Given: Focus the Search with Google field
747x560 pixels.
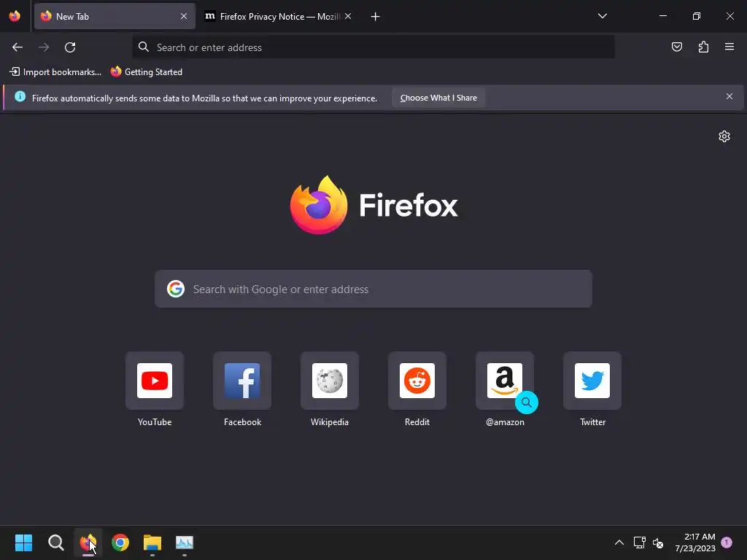Looking at the screenshot, I should point(373,289).
